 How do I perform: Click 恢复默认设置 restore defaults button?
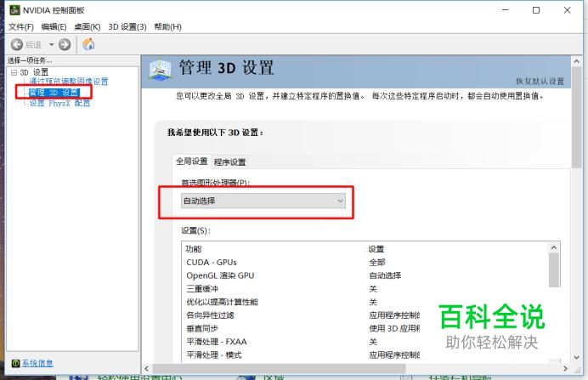pos(540,82)
